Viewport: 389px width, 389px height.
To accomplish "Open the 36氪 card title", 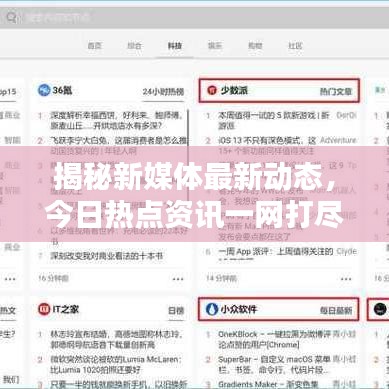I will point(62,90).
